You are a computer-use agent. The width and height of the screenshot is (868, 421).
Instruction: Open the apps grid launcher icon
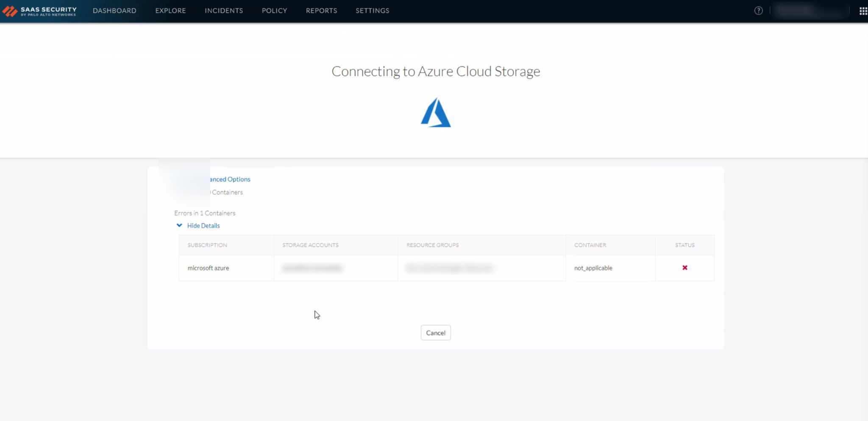[862, 11]
